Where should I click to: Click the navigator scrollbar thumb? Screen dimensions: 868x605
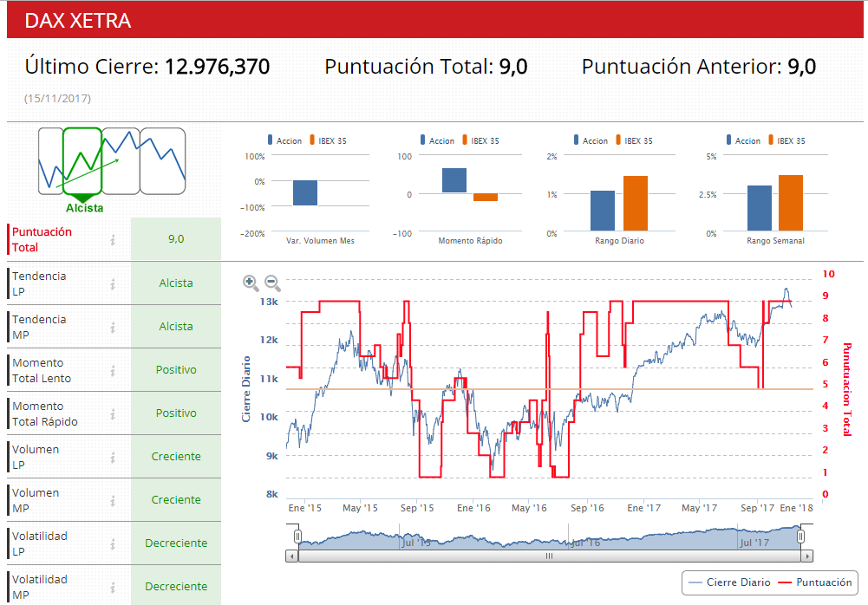coord(549,556)
